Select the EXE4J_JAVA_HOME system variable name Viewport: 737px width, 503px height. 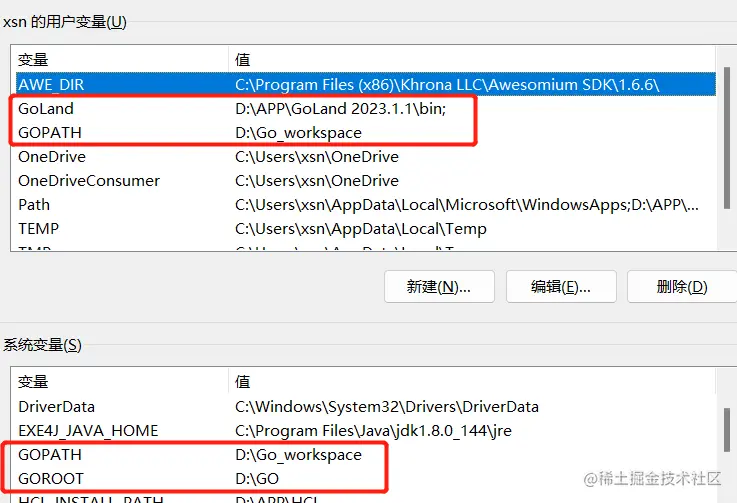(x=88, y=431)
